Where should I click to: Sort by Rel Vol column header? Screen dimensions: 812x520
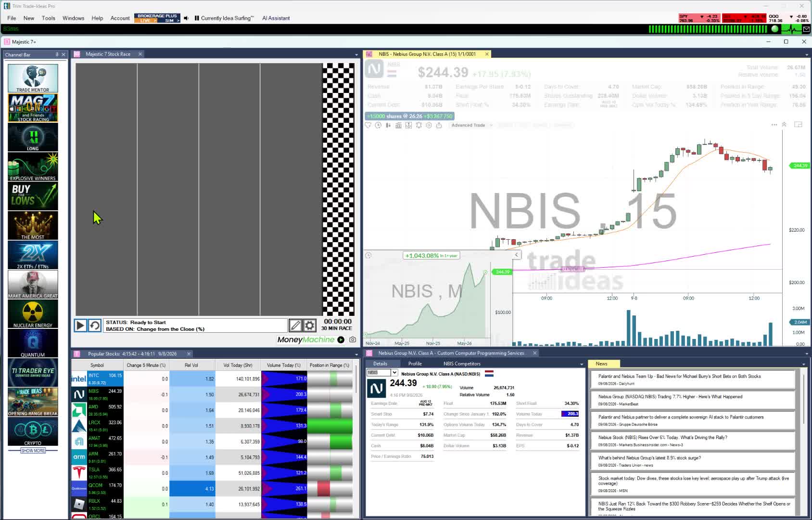pos(191,365)
